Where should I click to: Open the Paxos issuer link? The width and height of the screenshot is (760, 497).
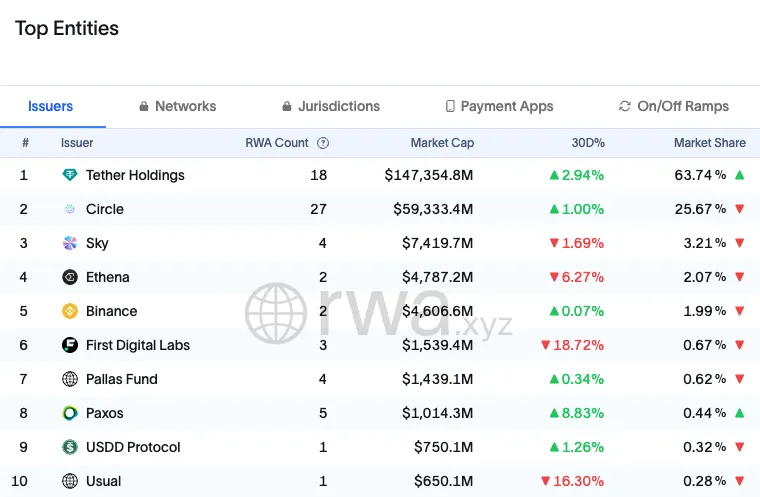[105, 413]
